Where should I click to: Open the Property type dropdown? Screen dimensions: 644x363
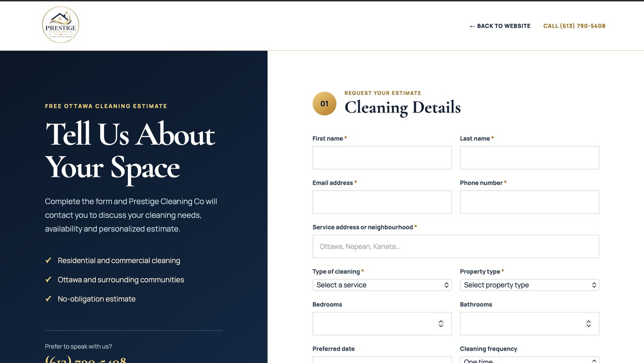pyautogui.click(x=529, y=285)
